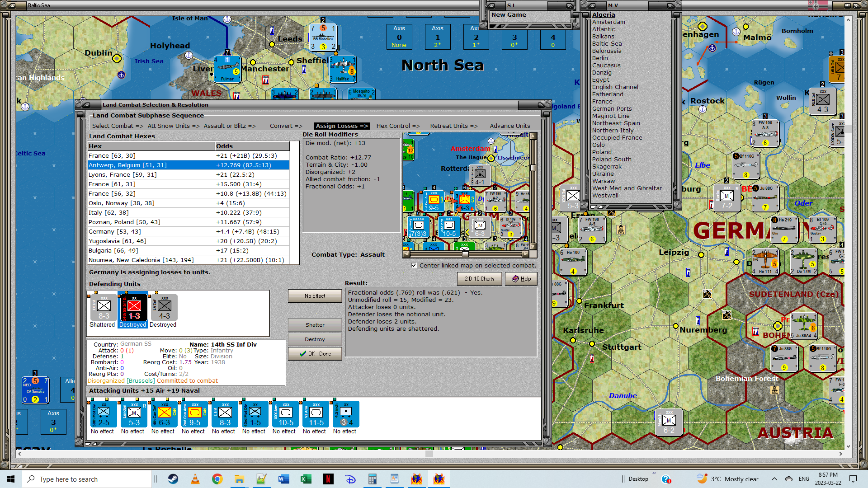Click the linked mini-map vertical scrollbar

coord(533,191)
